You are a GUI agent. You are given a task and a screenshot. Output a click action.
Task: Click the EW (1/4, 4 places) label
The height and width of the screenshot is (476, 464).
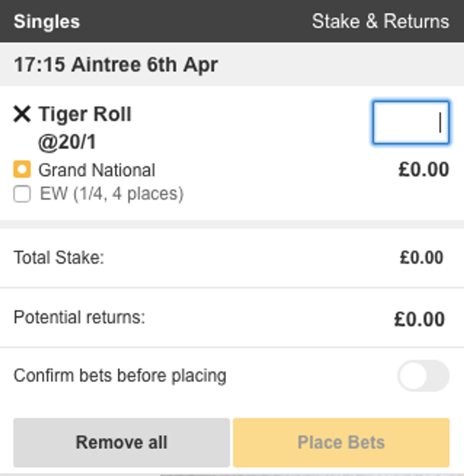(x=111, y=194)
